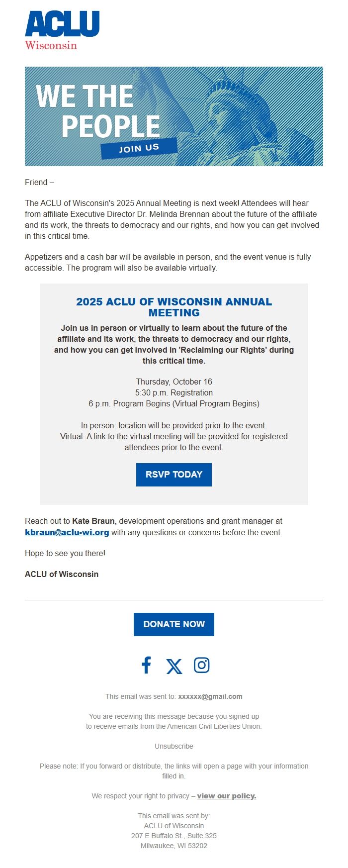Open the Instagram social icon
The width and height of the screenshot is (348, 868).
[201, 665]
